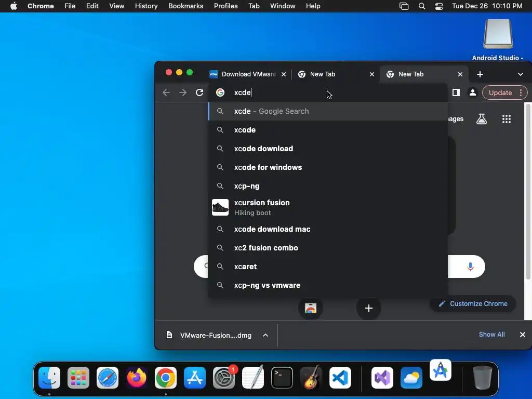532x399 pixels.
Task: Open Visual Studio Code from the Dock
Action: coord(340,378)
